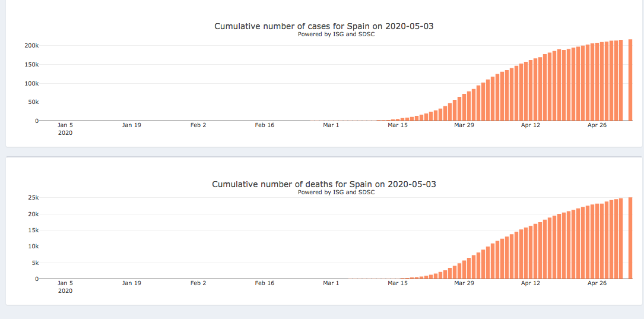This screenshot has width=644, height=319.
Task: Select the Feb 16 tick on cases x-axis
Action: click(x=265, y=125)
